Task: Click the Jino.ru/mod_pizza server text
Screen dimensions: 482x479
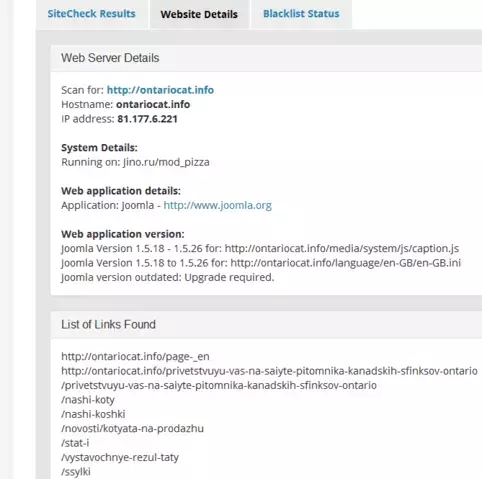Action: click(x=166, y=162)
